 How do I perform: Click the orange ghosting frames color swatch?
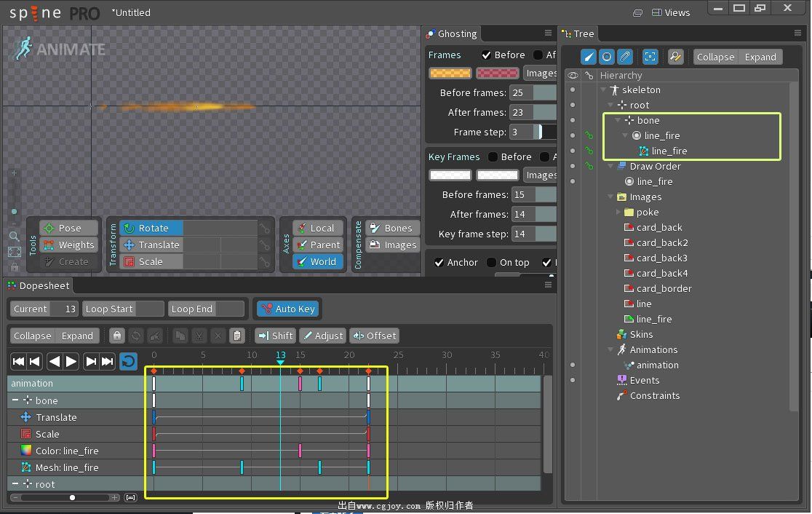450,73
